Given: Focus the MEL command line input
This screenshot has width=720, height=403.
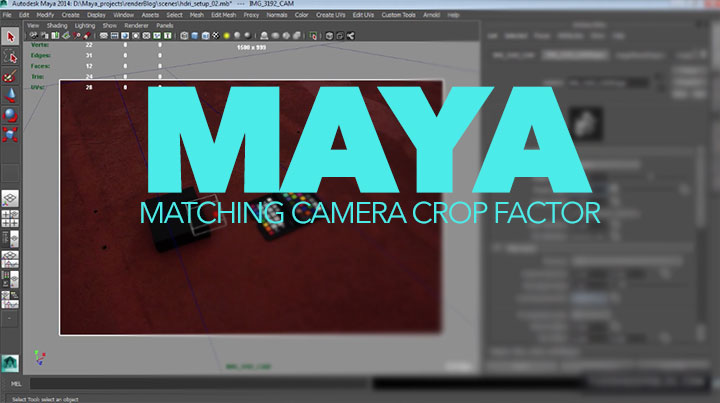Looking at the screenshot, I should (x=200, y=384).
